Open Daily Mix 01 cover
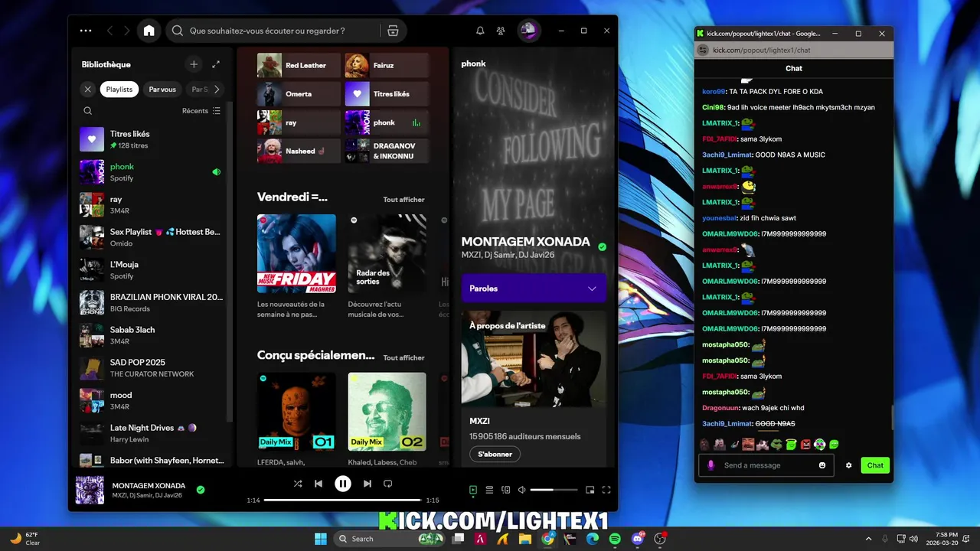Image resolution: width=980 pixels, height=551 pixels. [296, 412]
